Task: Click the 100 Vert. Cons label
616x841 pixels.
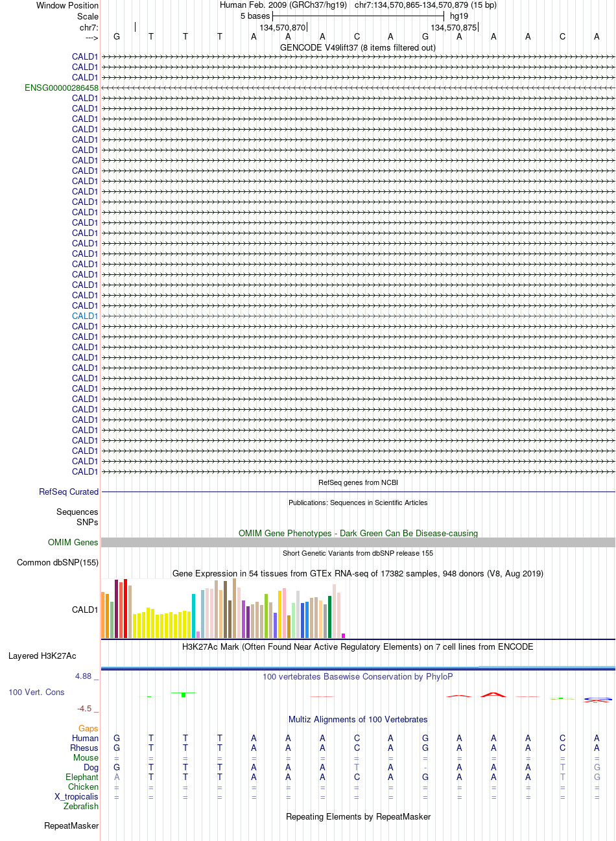Action: [36, 693]
